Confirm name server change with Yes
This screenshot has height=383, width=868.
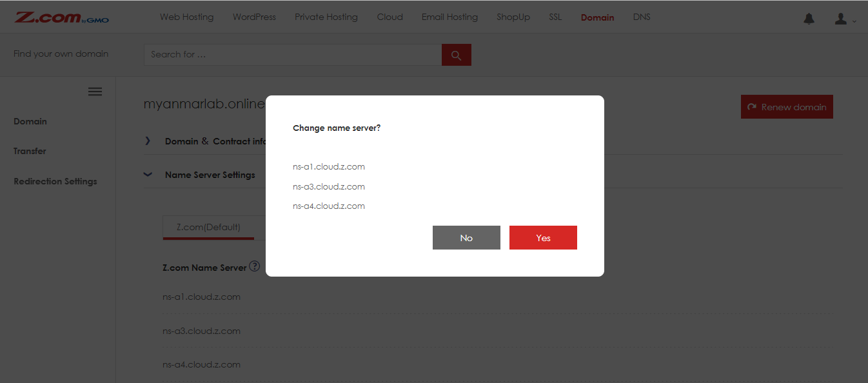(x=543, y=237)
